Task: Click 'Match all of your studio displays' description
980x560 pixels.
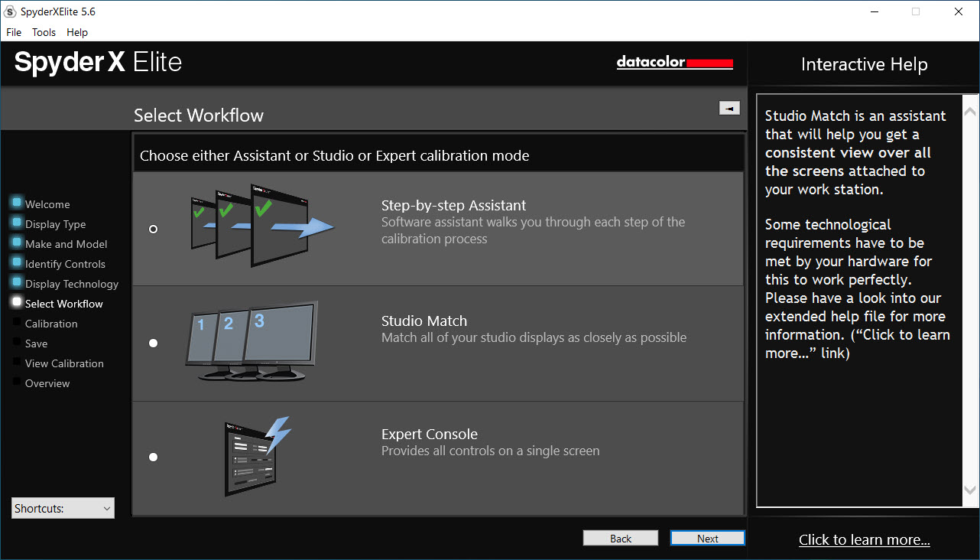Action: click(534, 338)
